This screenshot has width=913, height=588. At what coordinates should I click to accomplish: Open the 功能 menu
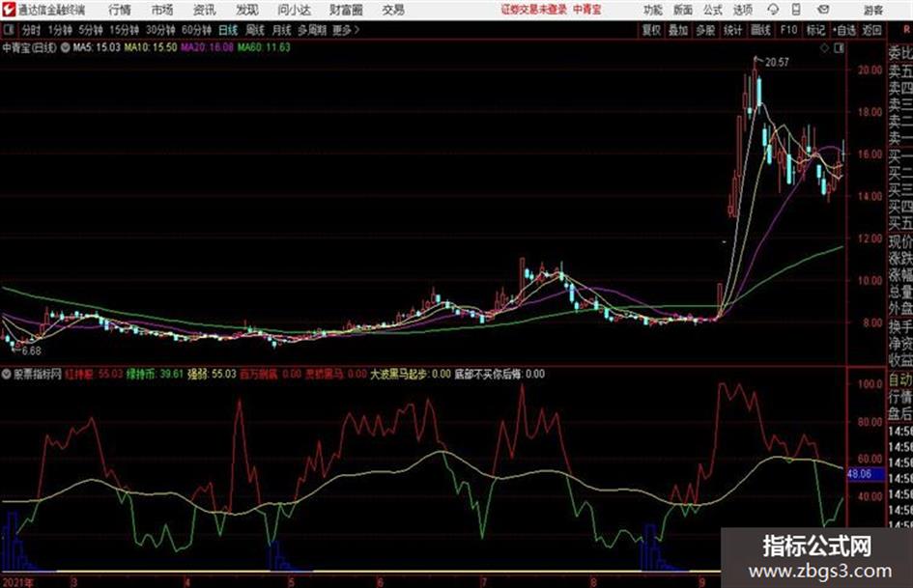click(653, 10)
